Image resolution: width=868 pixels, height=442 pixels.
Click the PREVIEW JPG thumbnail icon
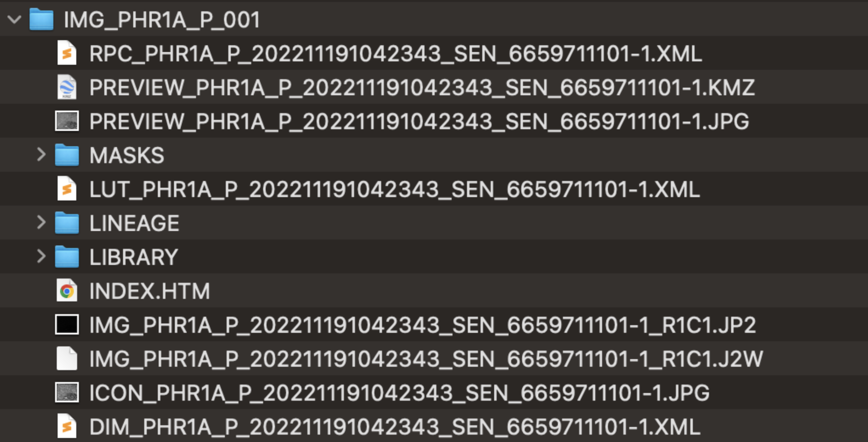click(67, 121)
